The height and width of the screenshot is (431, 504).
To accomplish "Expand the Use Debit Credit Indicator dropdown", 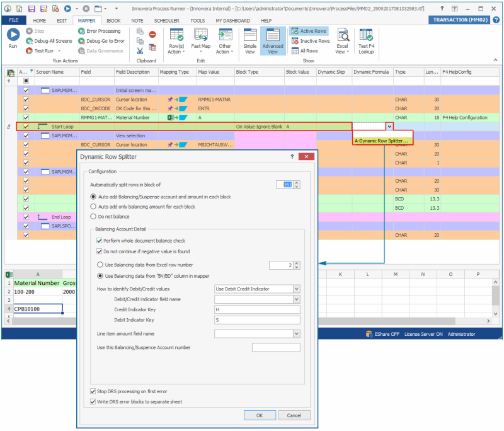I will (x=296, y=289).
